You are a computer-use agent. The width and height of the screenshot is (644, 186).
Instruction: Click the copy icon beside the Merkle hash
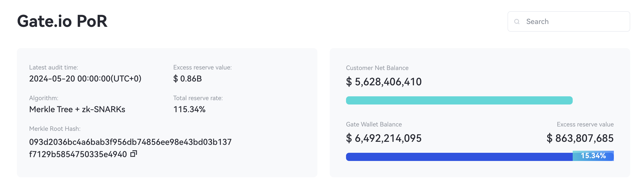point(134,154)
